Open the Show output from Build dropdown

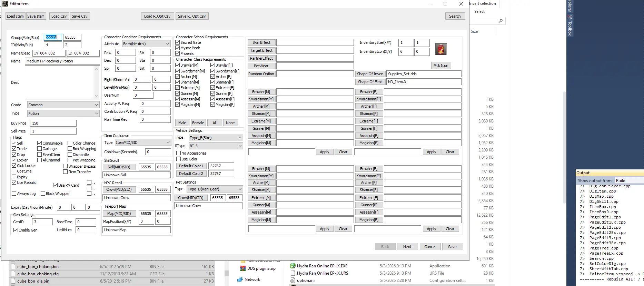pyautogui.click(x=629, y=181)
